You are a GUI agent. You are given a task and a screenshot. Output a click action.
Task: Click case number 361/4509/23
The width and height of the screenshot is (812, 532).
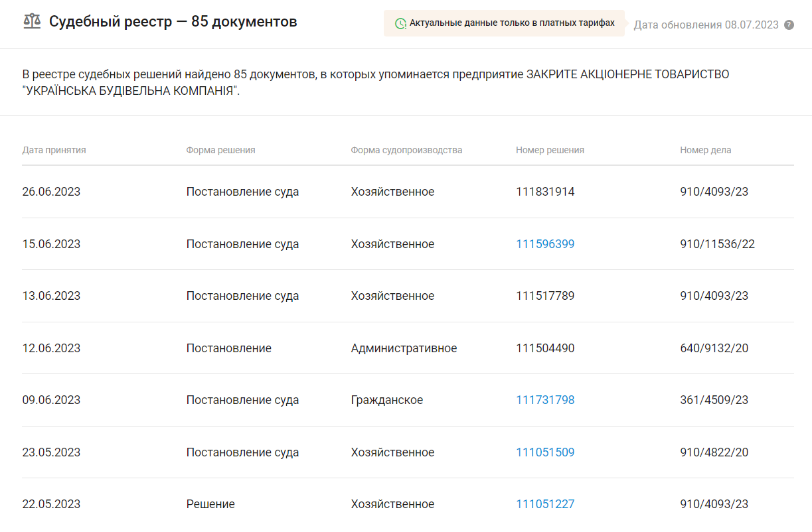point(714,400)
